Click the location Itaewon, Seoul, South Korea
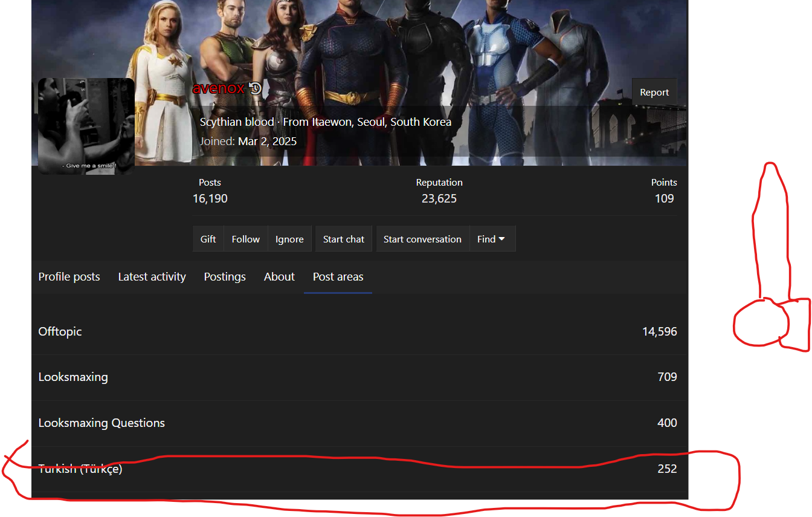Viewport: 812px width, 517px height. click(382, 122)
